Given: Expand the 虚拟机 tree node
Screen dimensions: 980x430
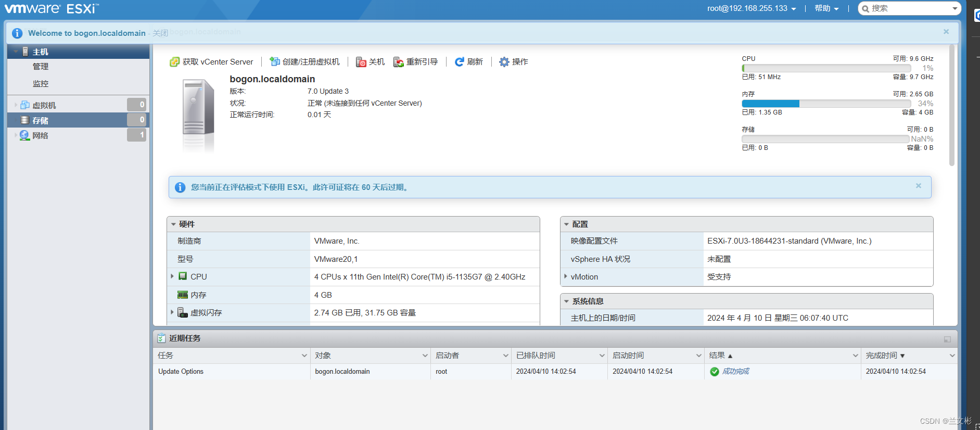Looking at the screenshot, I should [x=16, y=105].
